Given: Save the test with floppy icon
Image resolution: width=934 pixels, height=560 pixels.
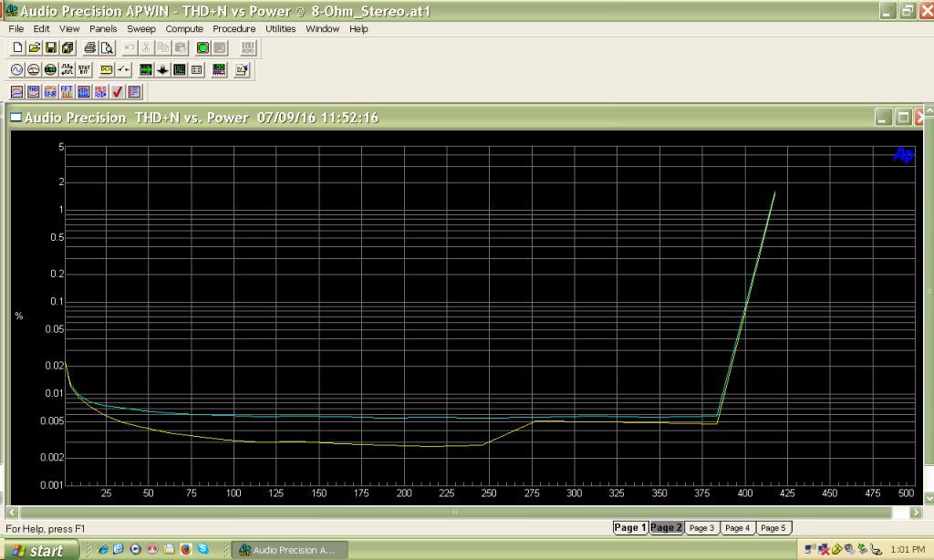Looking at the screenshot, I should tap(51, 47).
